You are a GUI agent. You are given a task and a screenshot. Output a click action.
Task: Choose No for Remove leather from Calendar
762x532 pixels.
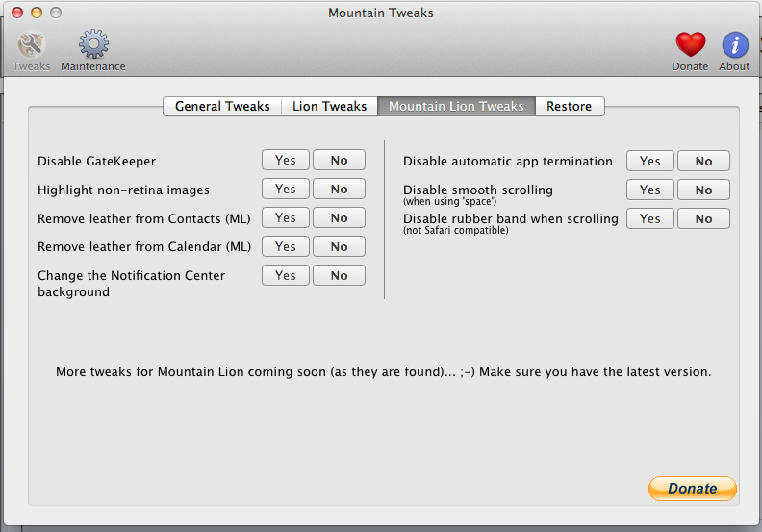coord(339,246)
